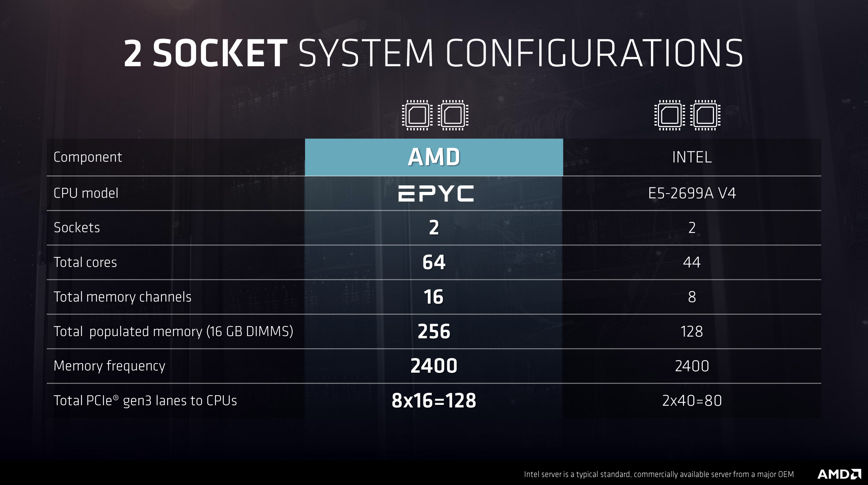Click the first CPU chip icon above AMD
This screenshot has width=868, height=485.
(x=417, y=115)
